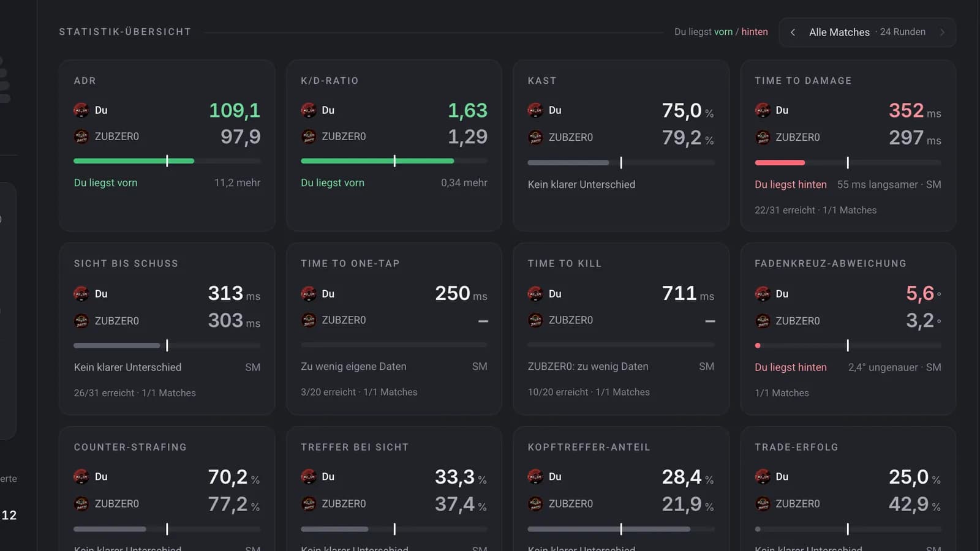Image resolution: width=980 pixels, height=551 pixels.
Task: Click your avatar in Counter-Strafing card
Action: point(81,476)
